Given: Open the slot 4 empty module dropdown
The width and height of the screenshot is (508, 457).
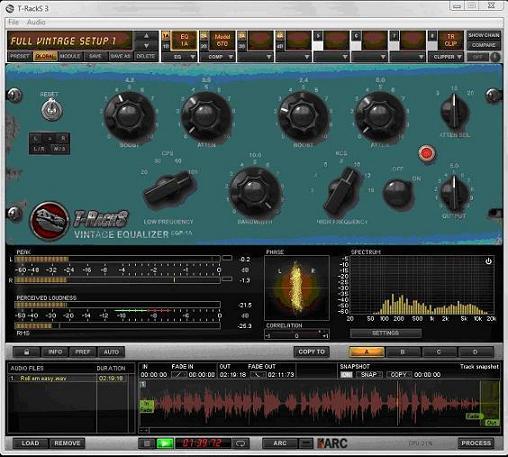Looking at the screenshot, I should [293, 57].
